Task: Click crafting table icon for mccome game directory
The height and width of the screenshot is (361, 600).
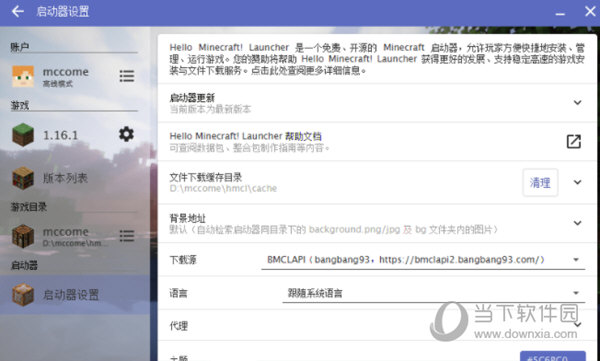Action: tap(23, 236)
